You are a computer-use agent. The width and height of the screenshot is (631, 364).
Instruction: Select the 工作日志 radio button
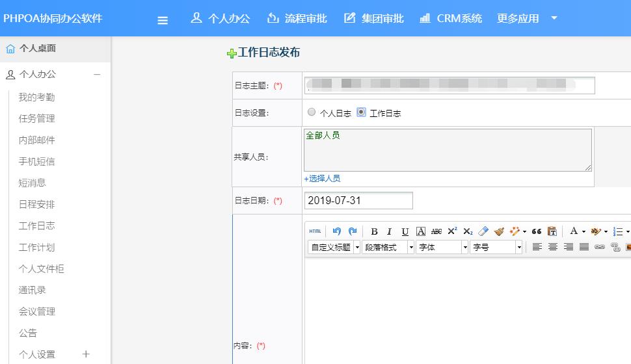click(x=362, y=112)
